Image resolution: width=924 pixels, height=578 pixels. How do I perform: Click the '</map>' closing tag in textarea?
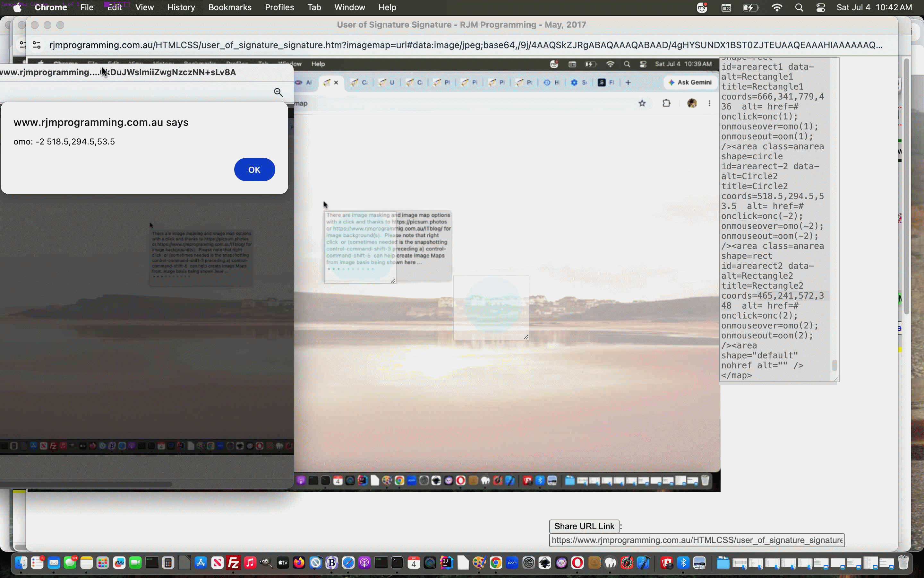(x=737, y=375)
